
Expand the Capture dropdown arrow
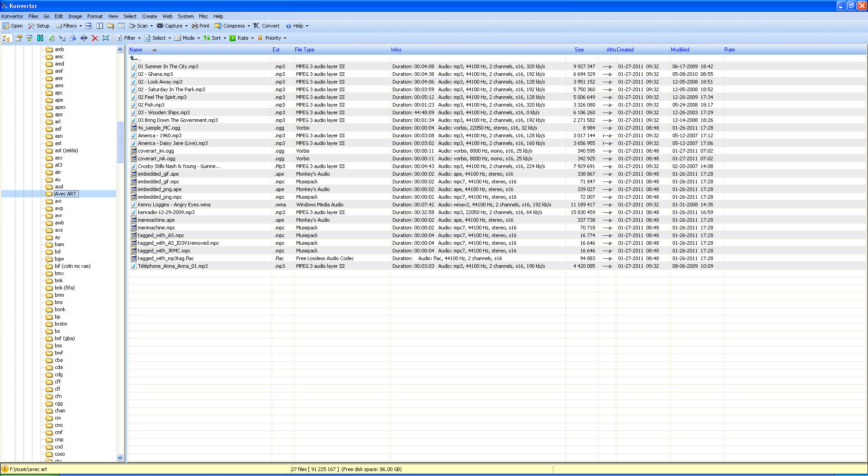pyautogui.click(x=186, y=26)
